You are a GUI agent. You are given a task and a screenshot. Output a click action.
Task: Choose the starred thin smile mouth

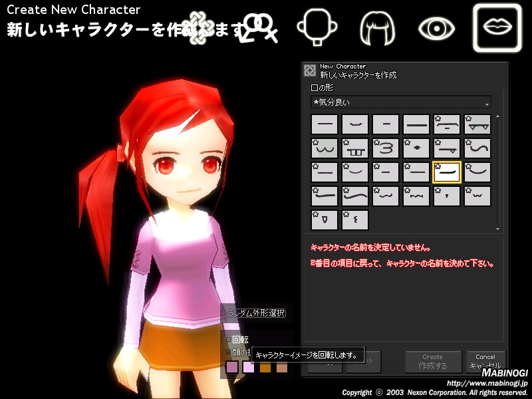point(355,172)
